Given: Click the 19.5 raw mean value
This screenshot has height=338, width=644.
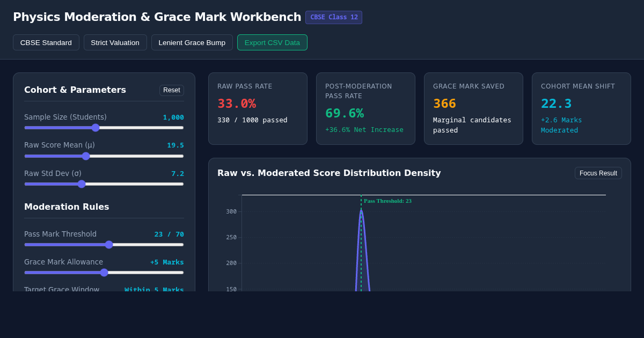Looking at the screenshot, I should coord(175,145).
